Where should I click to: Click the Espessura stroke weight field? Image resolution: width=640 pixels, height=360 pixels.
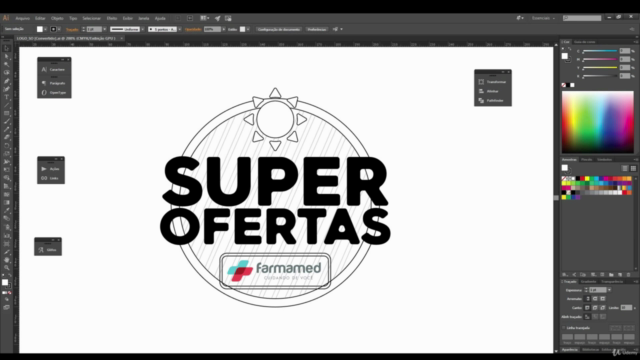click(598, 290)
